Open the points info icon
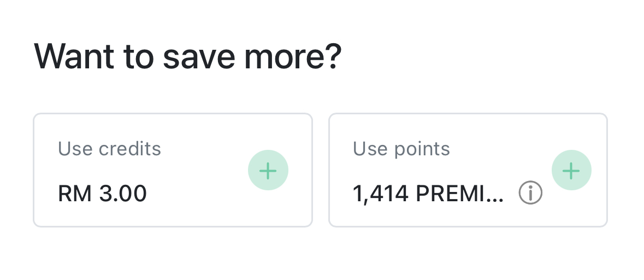 pyautogui.click(x=530, y=192)
